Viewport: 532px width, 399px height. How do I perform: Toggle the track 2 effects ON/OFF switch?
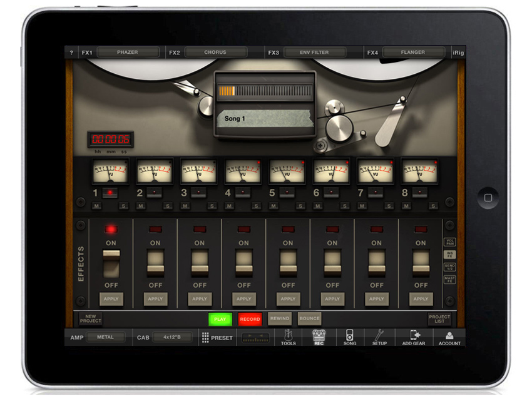[x=155, y=263]
